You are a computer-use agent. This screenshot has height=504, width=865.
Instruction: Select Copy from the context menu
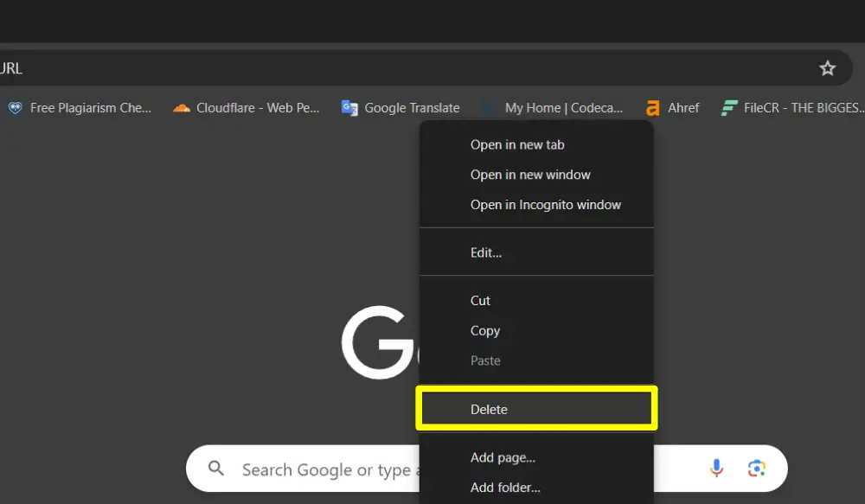click(x=485, y=330)
